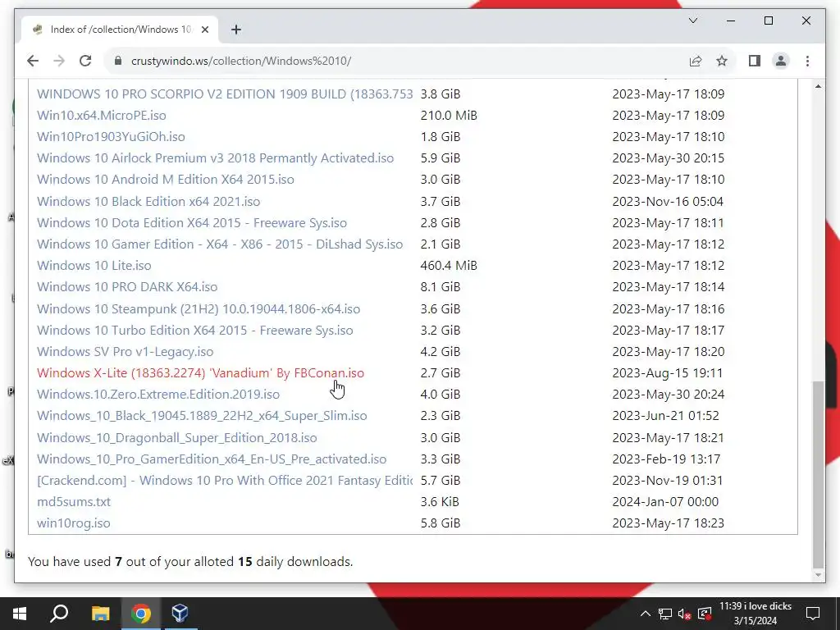Screen dimensions: 840x630
Task: Open the Windows Start menu
Action: pos(20,614)
